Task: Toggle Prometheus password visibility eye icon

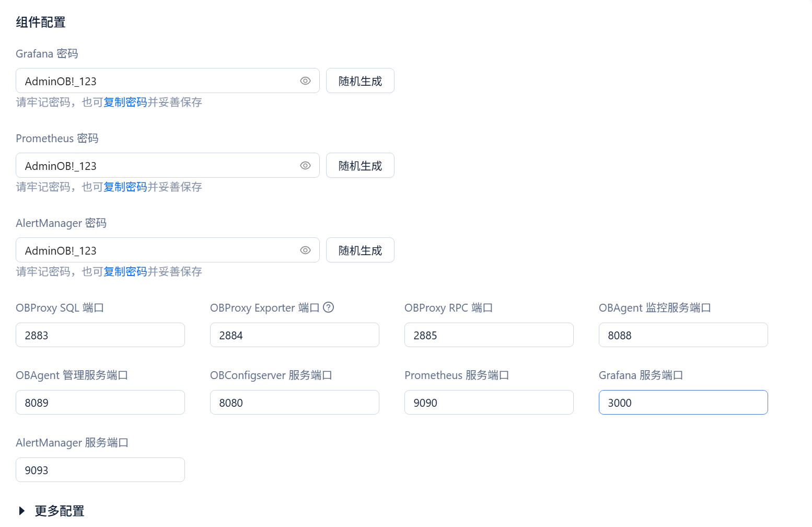Action: (x=305, y=166)
